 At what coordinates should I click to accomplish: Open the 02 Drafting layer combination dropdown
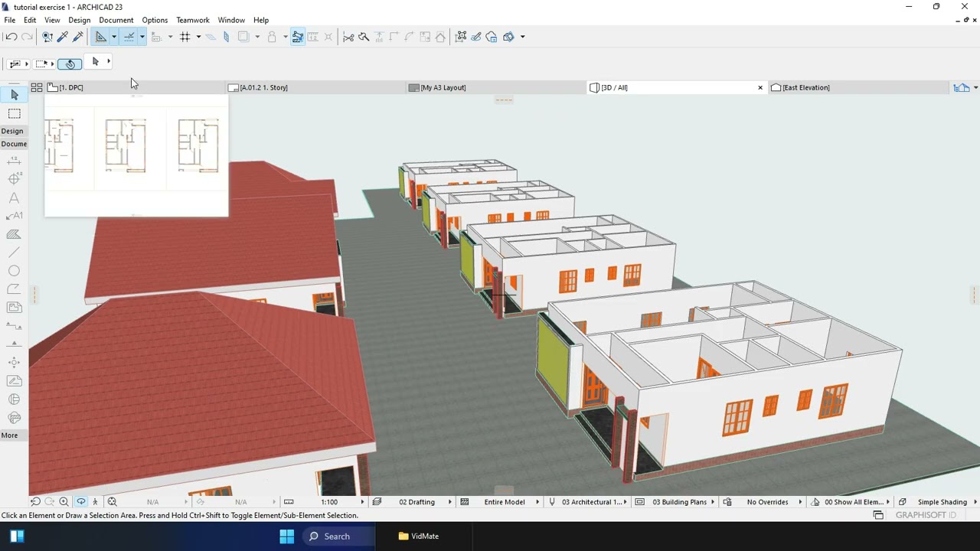416,502
